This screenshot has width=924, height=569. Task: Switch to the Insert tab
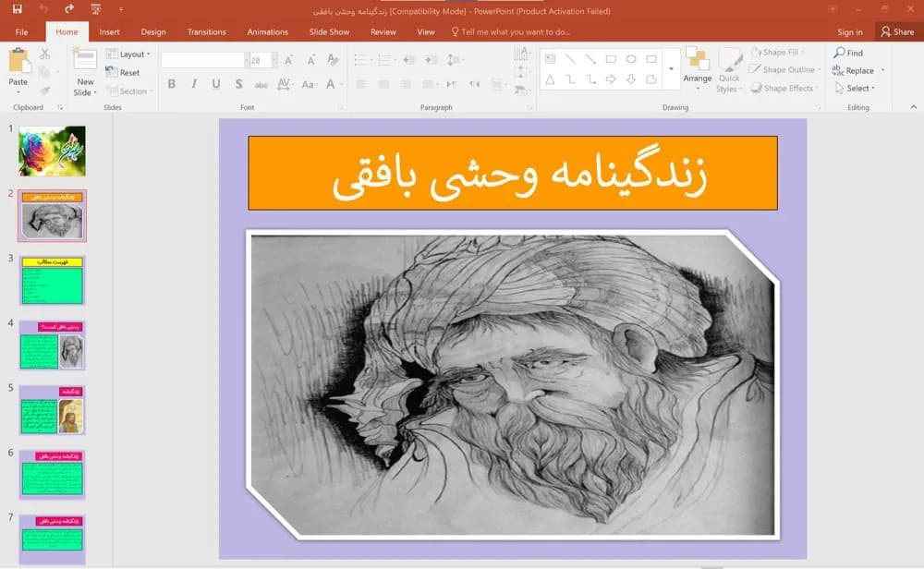tap(110, 31)
